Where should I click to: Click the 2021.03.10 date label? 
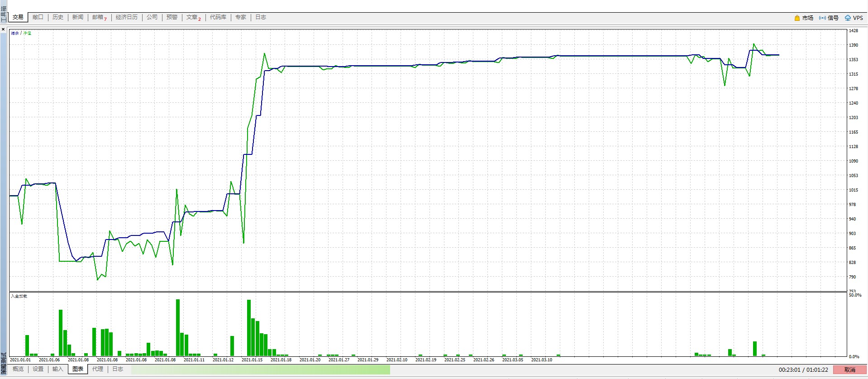coord(542,360)
